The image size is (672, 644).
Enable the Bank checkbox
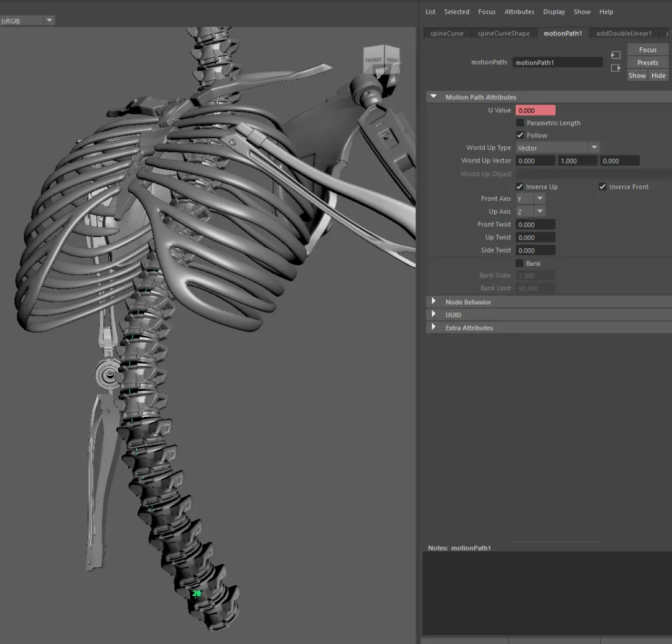pos(520,263)
